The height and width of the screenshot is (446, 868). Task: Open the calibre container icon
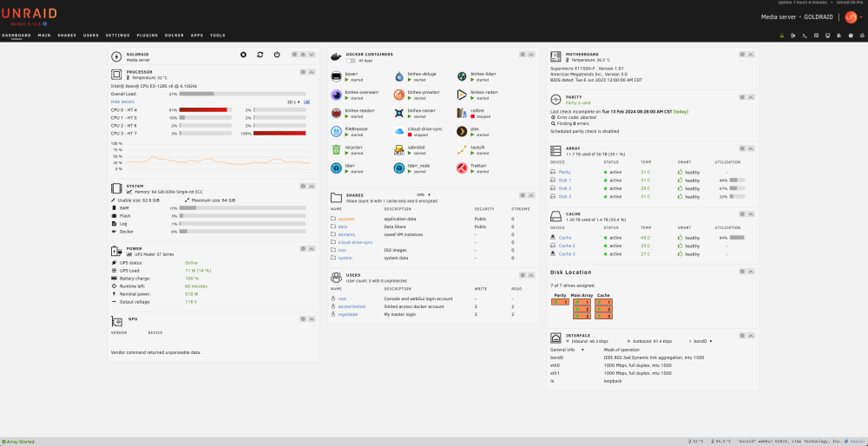pos(462,113)
